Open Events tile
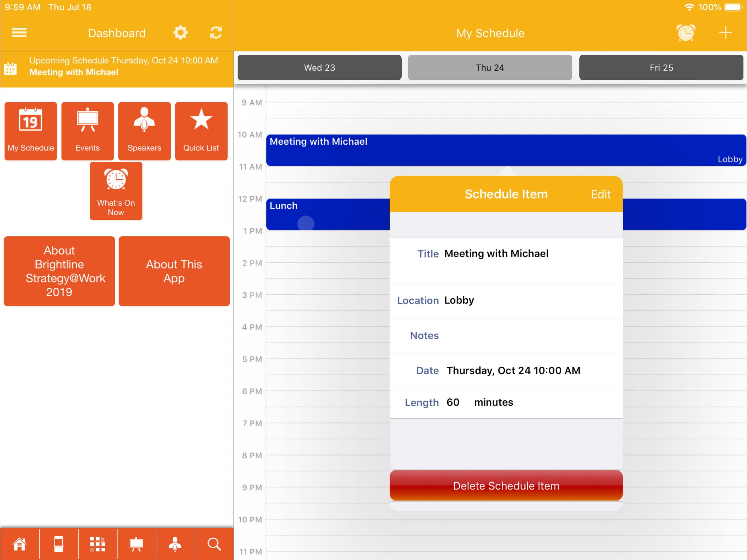 [x=87, y=131]
